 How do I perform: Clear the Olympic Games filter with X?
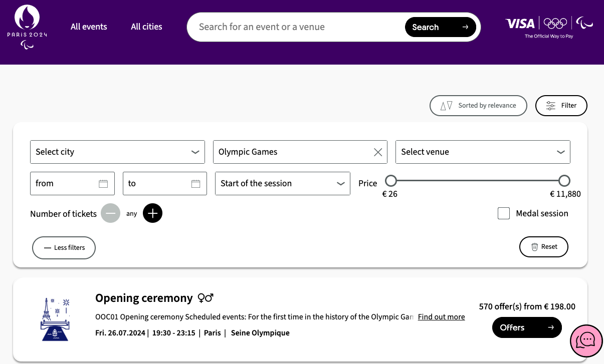tap(378, 152)
